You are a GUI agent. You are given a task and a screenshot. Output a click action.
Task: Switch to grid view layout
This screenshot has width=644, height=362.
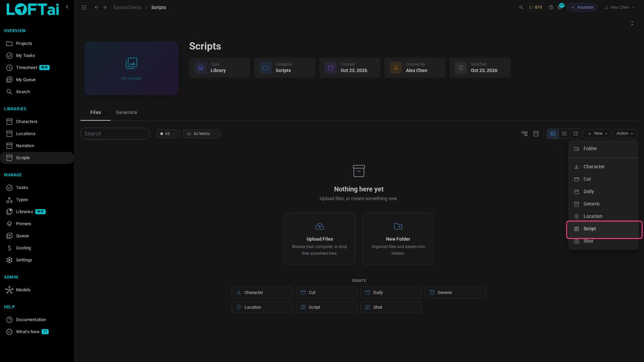click(x=564, y=134)
